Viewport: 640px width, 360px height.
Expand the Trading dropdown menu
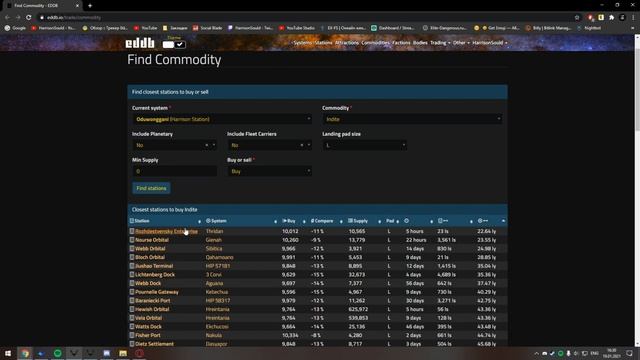pyautogui.click(x=440, y=43)
